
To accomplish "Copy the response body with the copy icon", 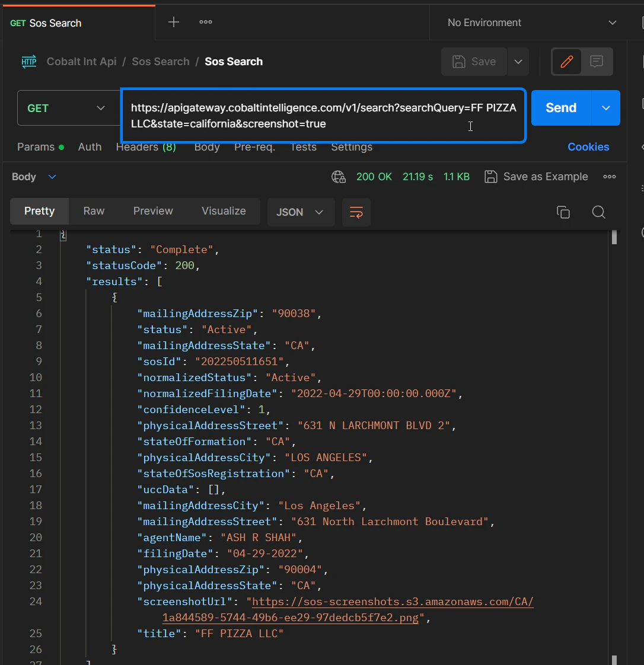I will [x=563, y=212].
